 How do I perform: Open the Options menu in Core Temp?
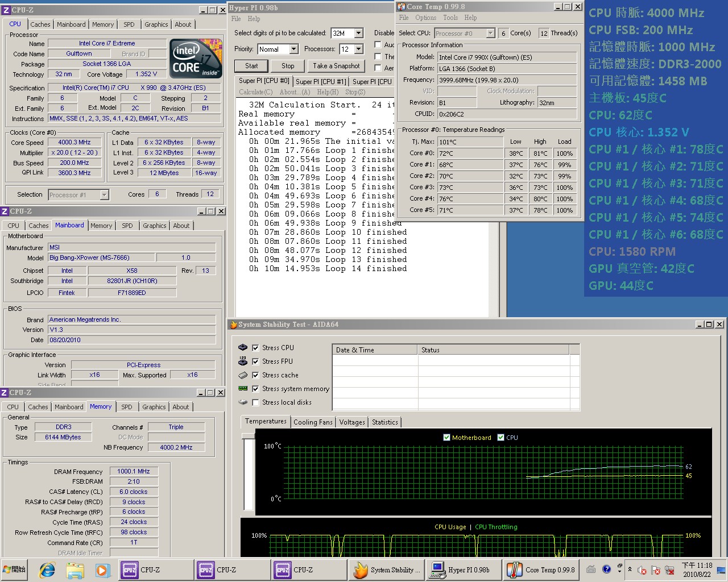(426, 18)
